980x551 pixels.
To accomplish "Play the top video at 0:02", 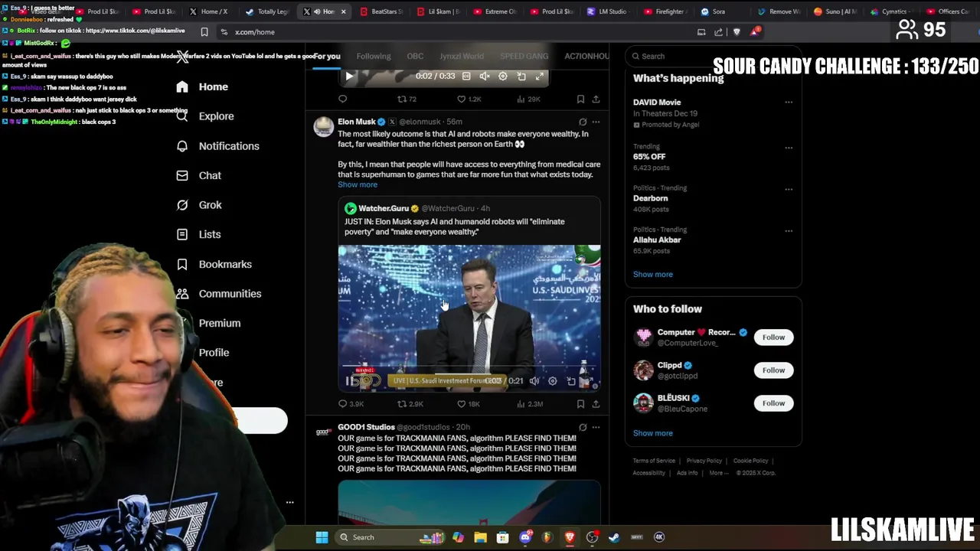I will coord(349,77).
